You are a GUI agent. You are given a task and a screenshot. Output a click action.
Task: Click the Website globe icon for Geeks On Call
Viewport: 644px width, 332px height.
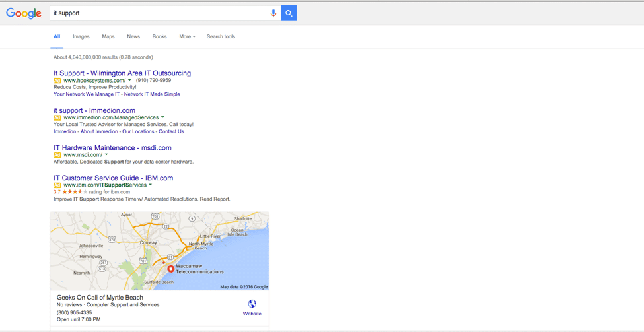(252, 304)
